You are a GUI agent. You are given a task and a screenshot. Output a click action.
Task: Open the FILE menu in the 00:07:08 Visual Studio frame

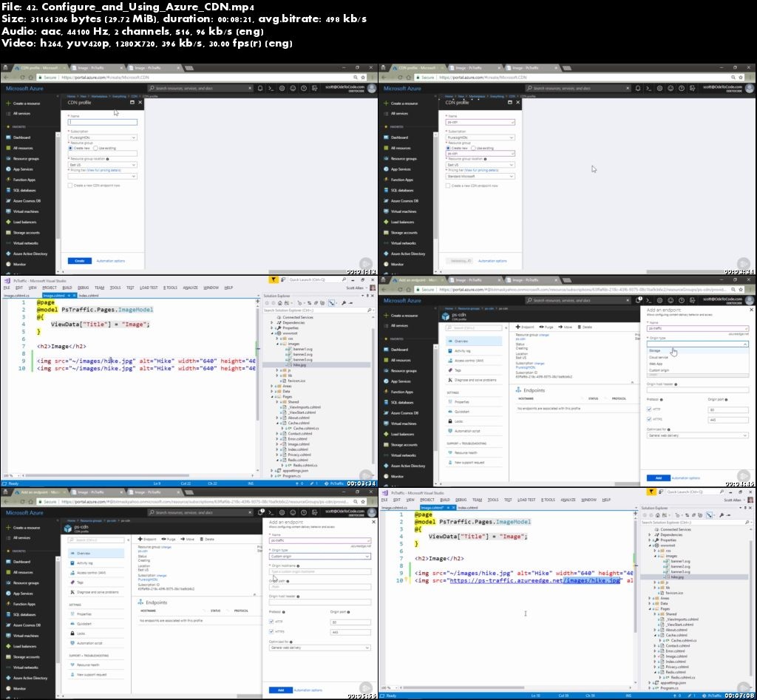click(x=384, y=500)
